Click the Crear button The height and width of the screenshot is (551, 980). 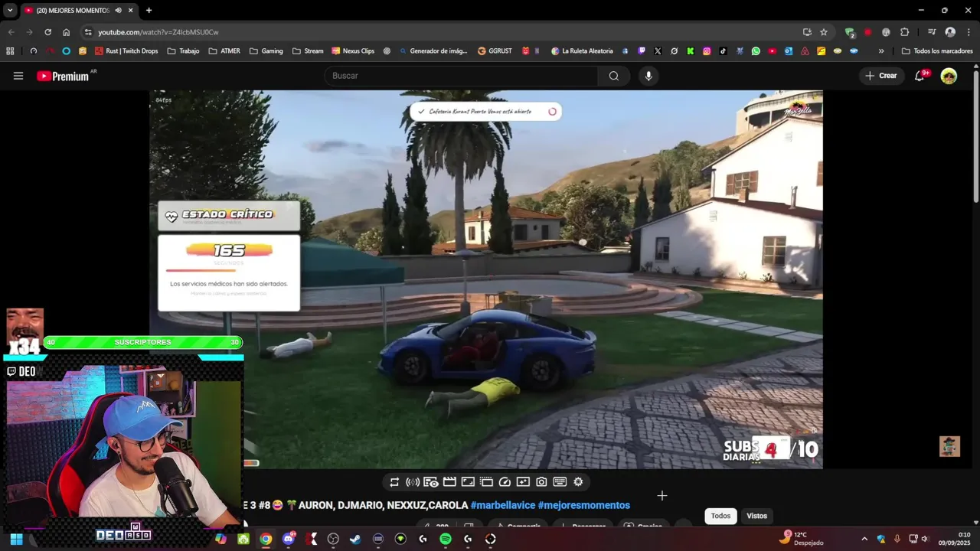tap(881, 76)
